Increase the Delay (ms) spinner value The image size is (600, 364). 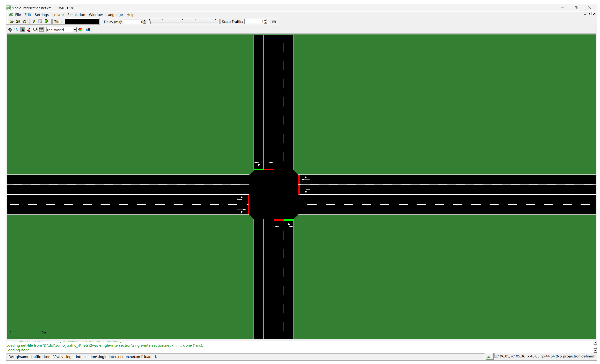(x=145, y=20)
